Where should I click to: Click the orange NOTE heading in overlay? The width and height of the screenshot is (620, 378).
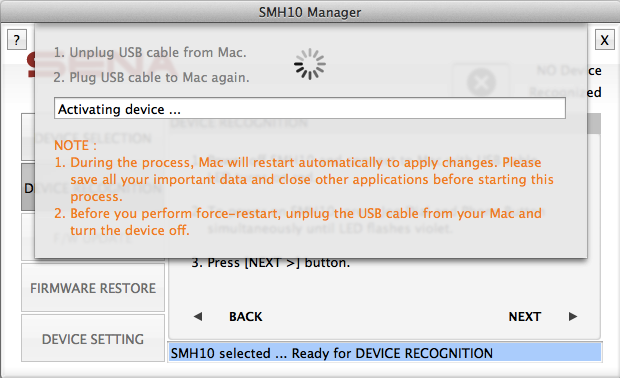coord(75,146)
